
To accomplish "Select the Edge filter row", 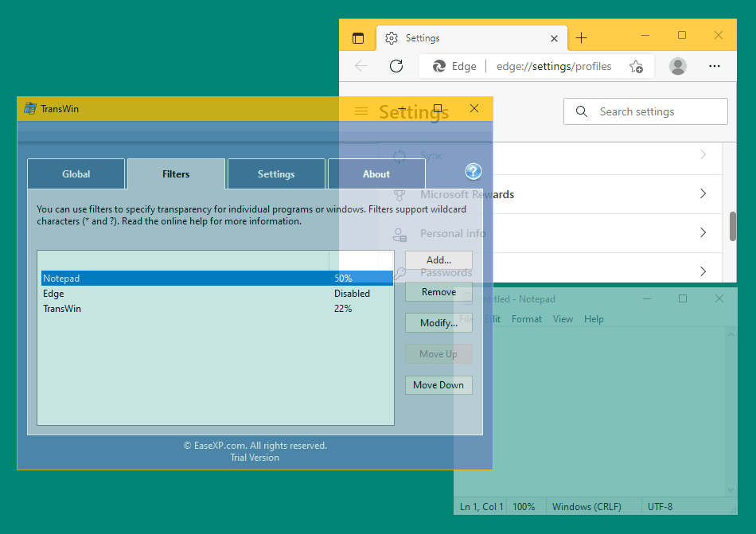I will tap(217, 294).
